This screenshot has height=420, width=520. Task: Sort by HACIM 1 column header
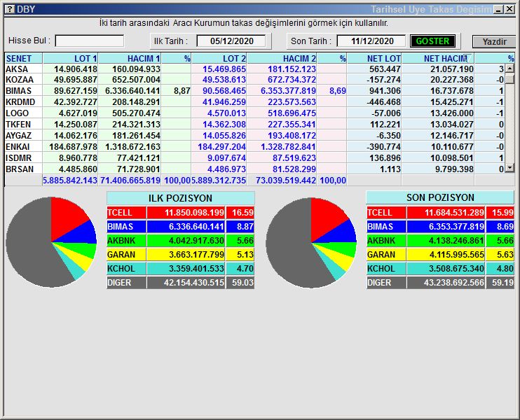pyautogui.click(x=130, y=58)
